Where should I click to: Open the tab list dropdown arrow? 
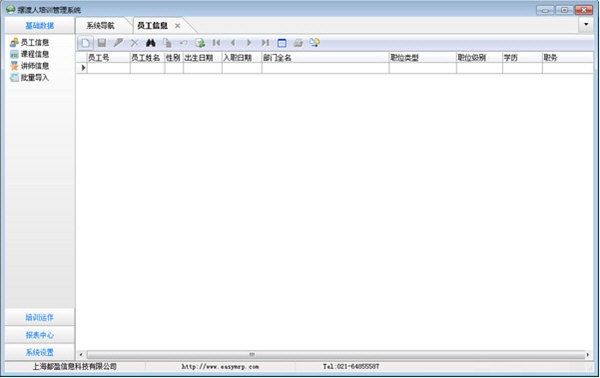pyautogui.click(x=586, y=24)
